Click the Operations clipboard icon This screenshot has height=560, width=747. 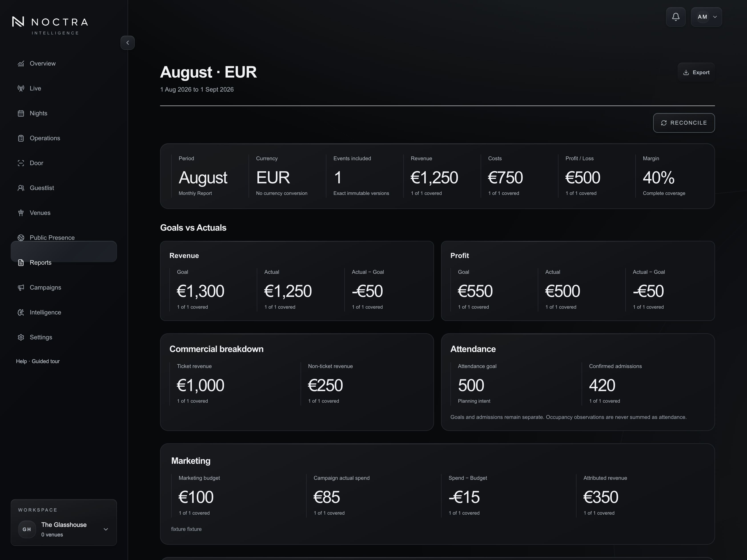tap(21, 138)
